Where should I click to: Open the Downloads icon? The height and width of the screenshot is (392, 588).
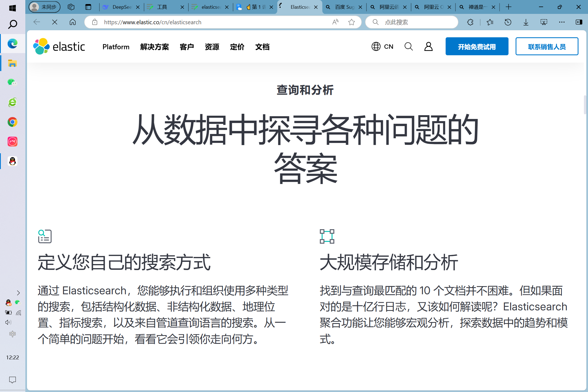point(526,22)
